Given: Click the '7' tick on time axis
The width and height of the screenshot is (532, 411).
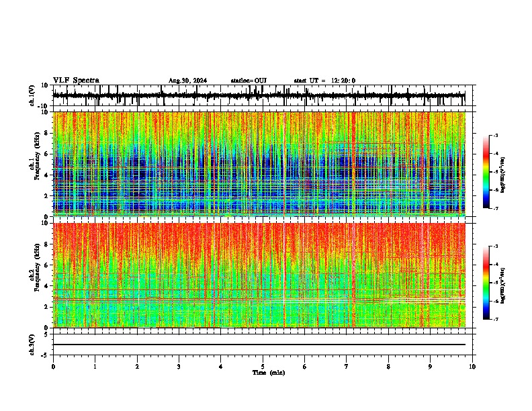Looking at the screenshot, I should 347,367.
